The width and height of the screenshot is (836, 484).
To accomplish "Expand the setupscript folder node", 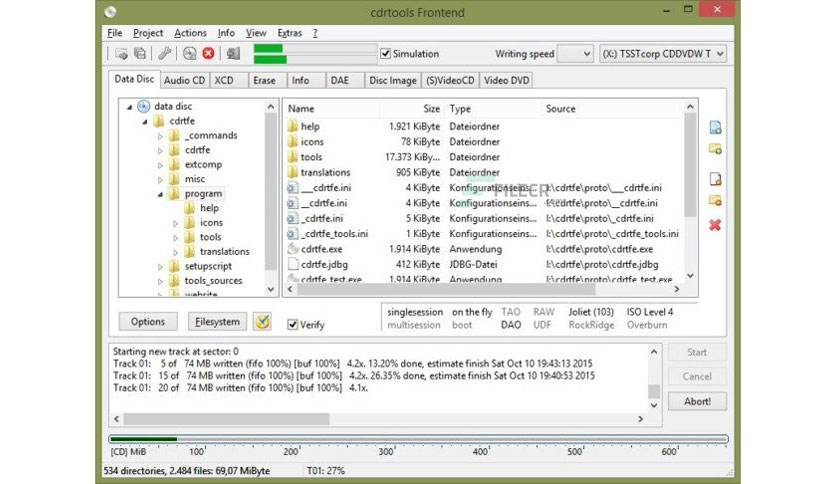I will click(160, 267).
